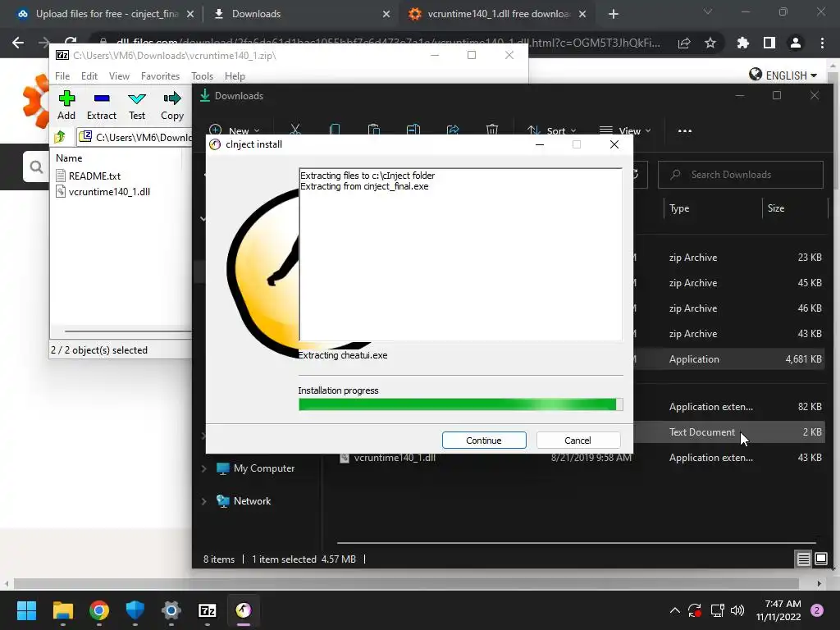Open ENGLISH language dropdown on webpage
Viewport: 840px width, 630px height.
tap(783, 75)
